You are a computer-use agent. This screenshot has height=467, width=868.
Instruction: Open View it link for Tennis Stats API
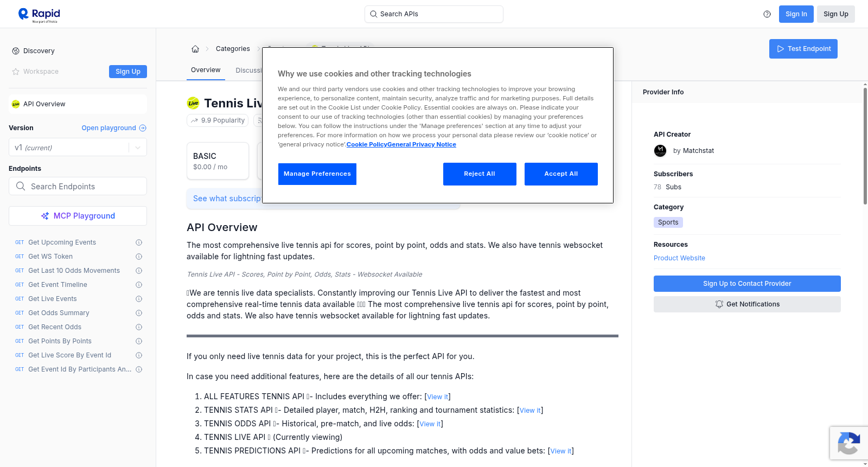pyautogui.click(x=530, y=411)
